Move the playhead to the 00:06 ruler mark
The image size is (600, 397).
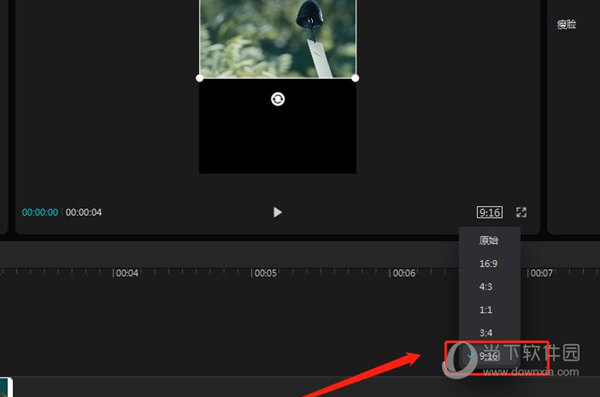point(404,273)
